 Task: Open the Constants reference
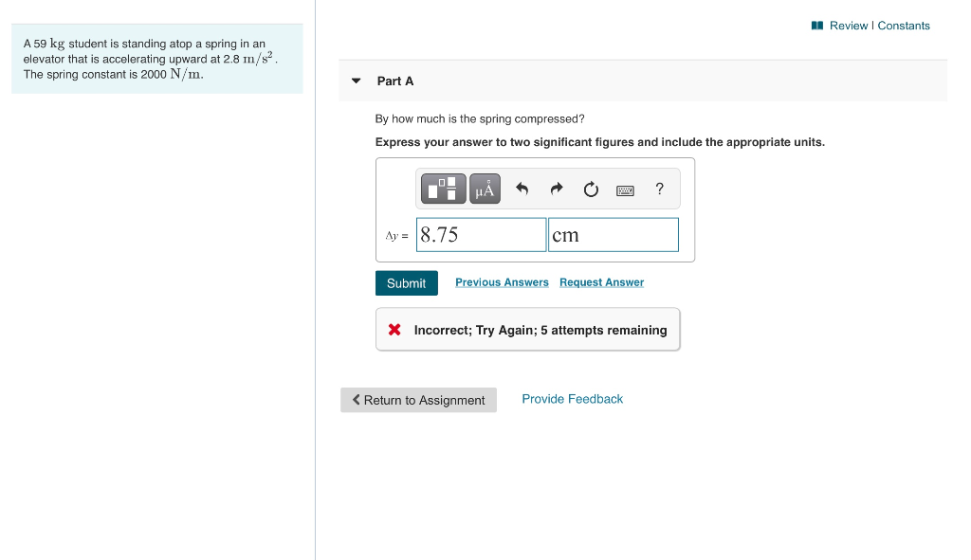click(x=900, y=26)
